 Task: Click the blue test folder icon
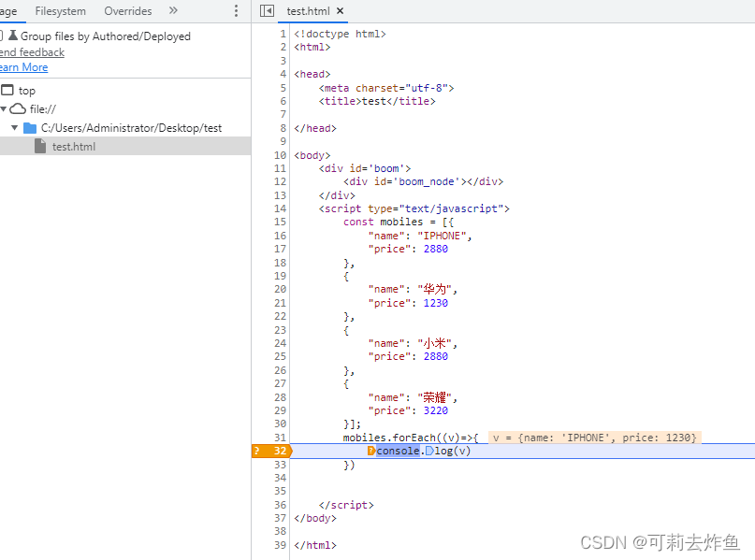pos(30,127)
